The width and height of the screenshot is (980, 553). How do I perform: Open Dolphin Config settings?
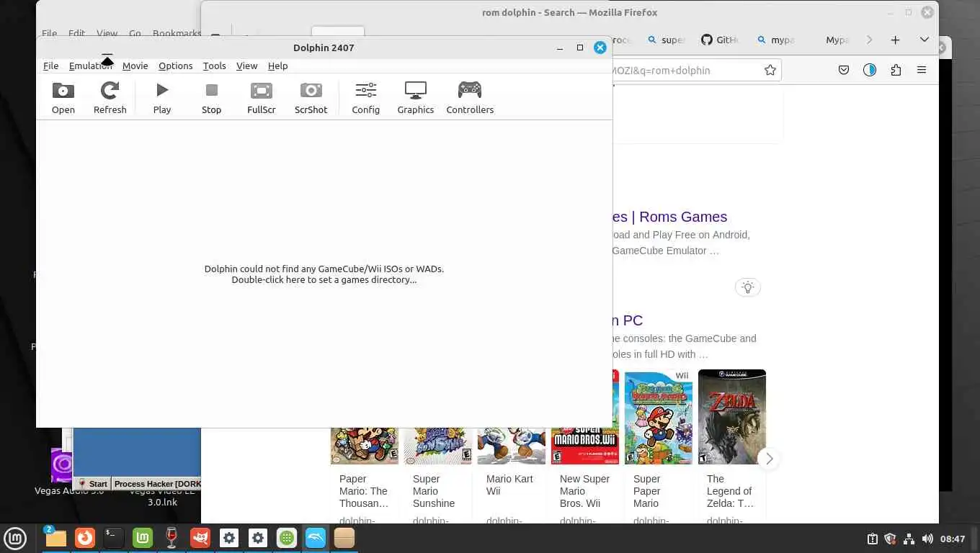pos(365,98)
